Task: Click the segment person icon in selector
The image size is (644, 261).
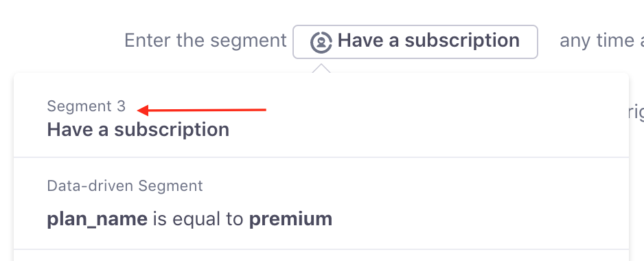Action: (321, 42)
